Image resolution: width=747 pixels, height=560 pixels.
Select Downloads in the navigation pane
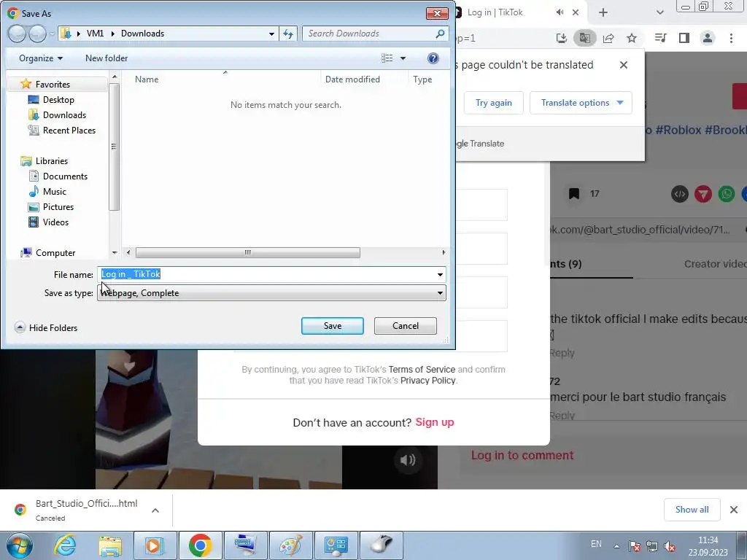(64, 114)
